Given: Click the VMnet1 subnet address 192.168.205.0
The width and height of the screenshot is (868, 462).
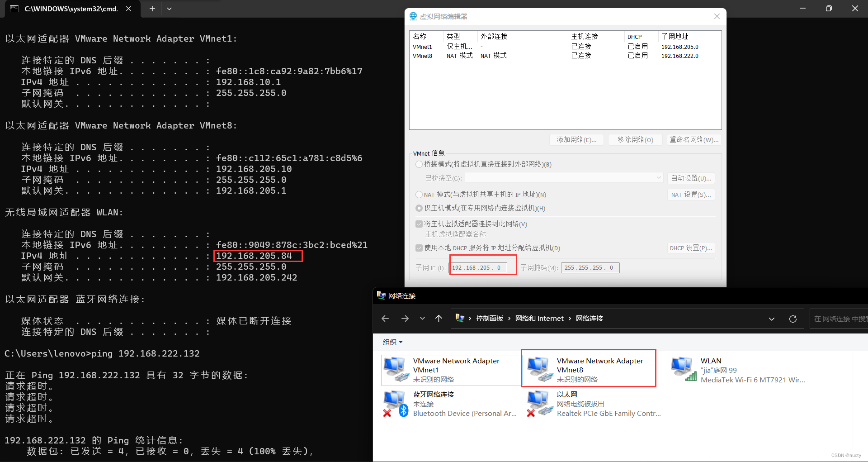Looking at the screenshot, I should 679,47.
